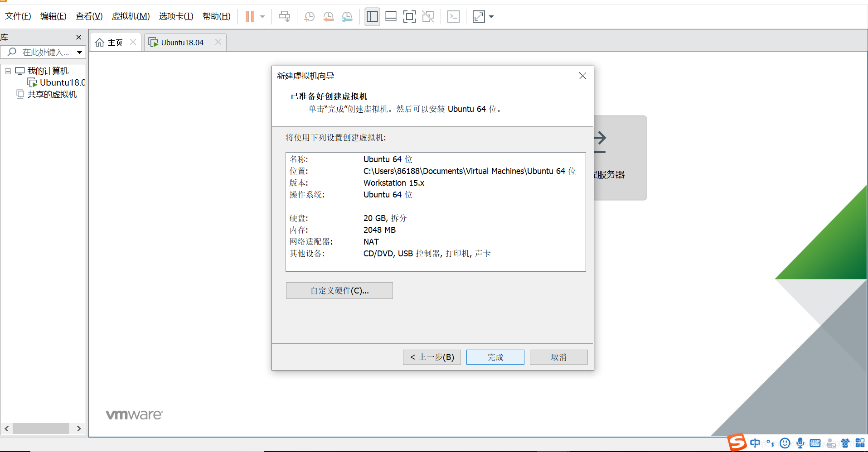This screenshot has width=868, height=452.
Task: Open the 帮助(H) menu
Action: (x=217, y=16)
